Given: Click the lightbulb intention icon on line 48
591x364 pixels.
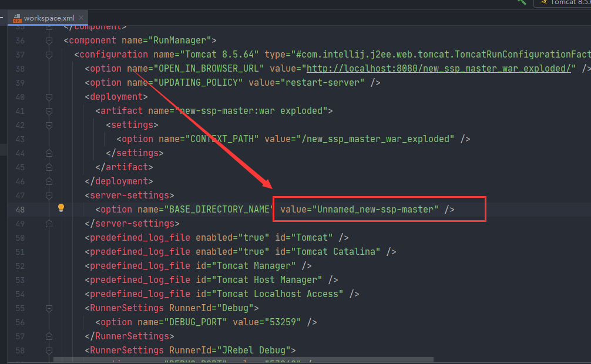Looking at the screenshot, I should click(61, 208).
